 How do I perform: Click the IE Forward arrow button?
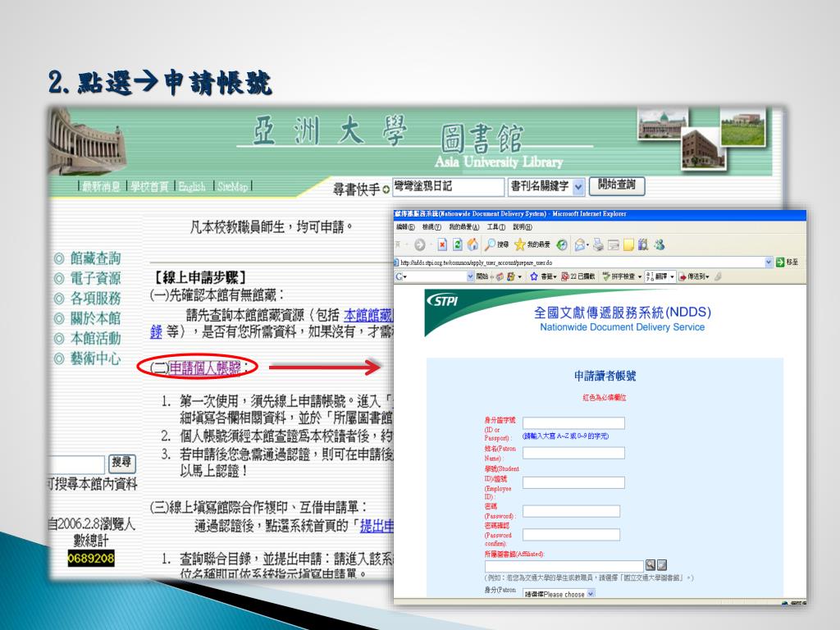pyautogui.click(x=420, y=244)
